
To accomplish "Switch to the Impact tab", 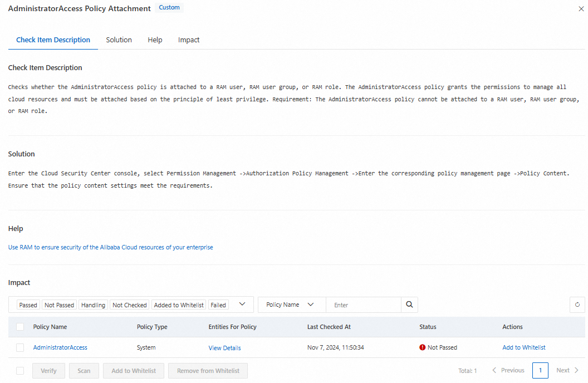I will point(189,40).
